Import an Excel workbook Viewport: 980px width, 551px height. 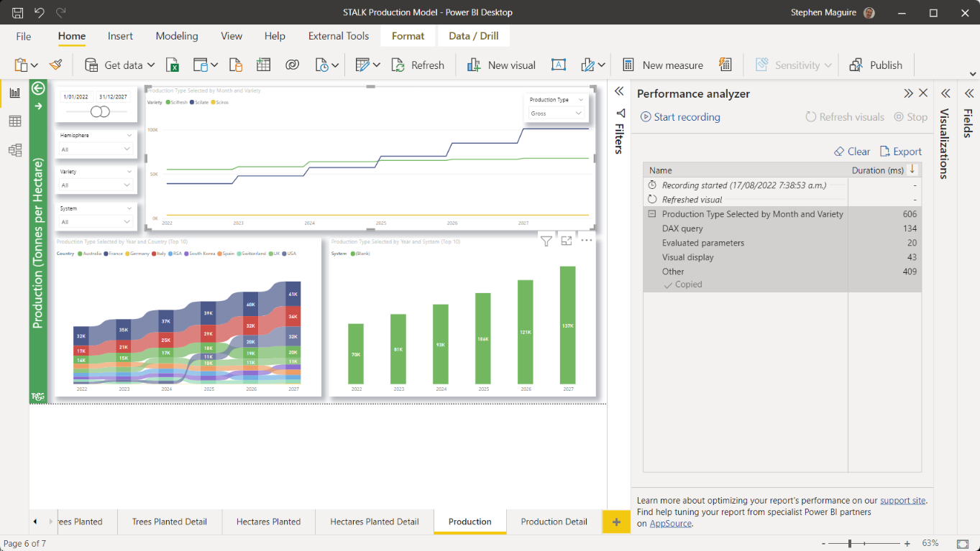pos(173,65)
